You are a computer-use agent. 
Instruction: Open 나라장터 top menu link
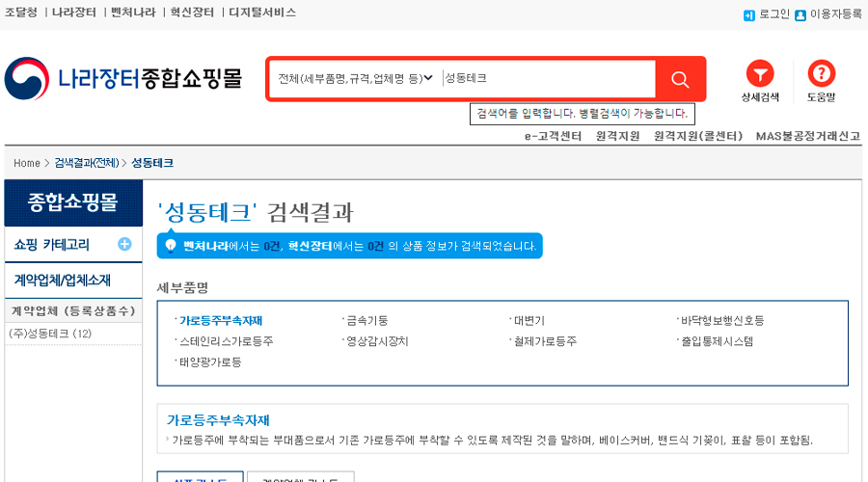73,13
